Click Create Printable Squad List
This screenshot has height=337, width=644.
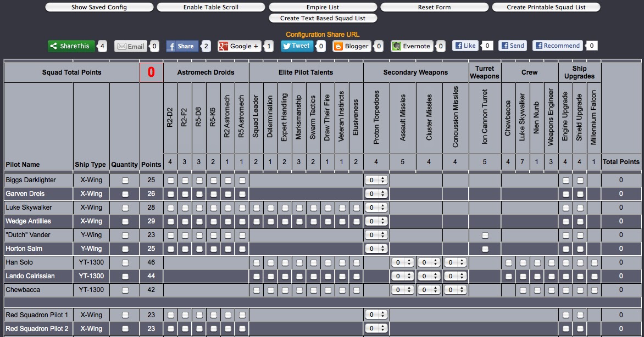pyautogui.click(x=546, y=7)
